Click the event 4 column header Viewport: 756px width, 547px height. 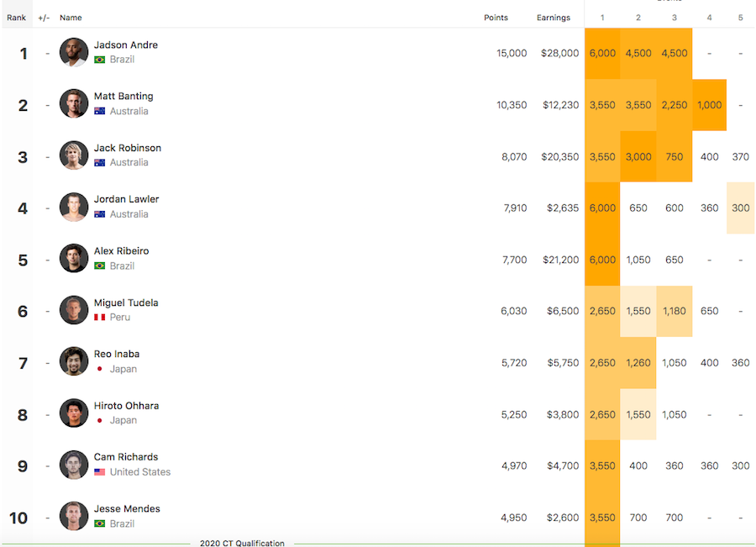tap(709, 18)
